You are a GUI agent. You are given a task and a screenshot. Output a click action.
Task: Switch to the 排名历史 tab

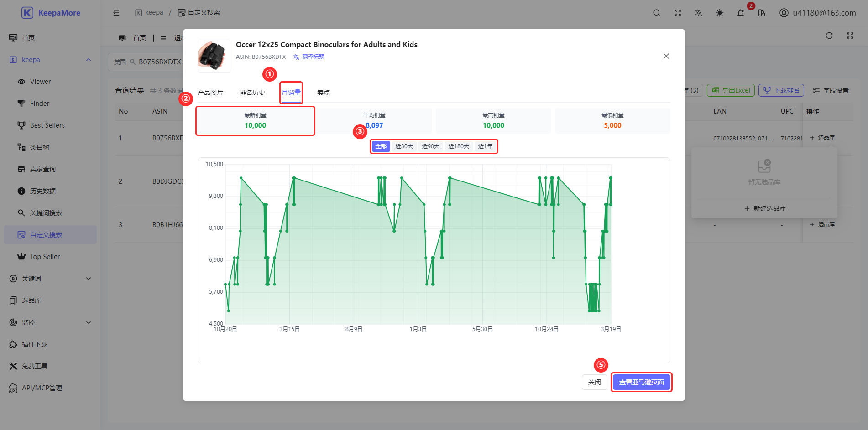[x=252, y=93]
